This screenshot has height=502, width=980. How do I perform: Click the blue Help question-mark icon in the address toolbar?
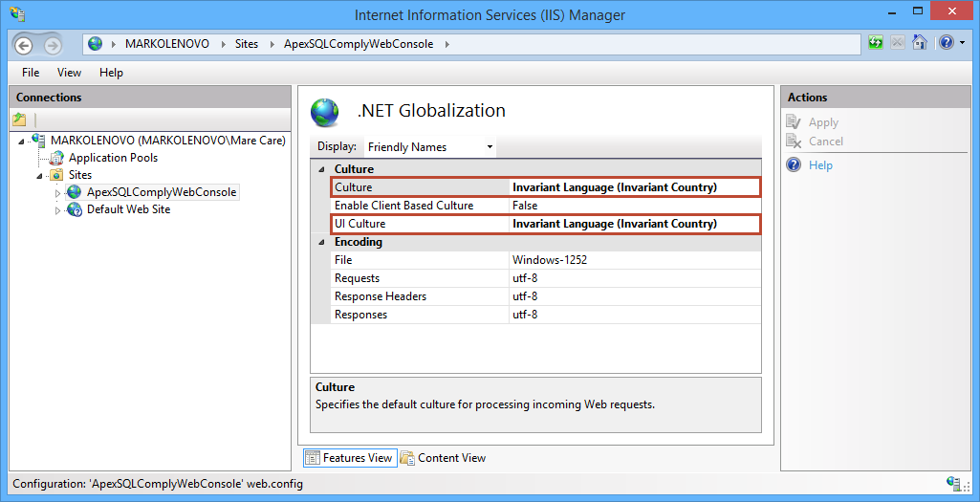(x=947, y=42)
